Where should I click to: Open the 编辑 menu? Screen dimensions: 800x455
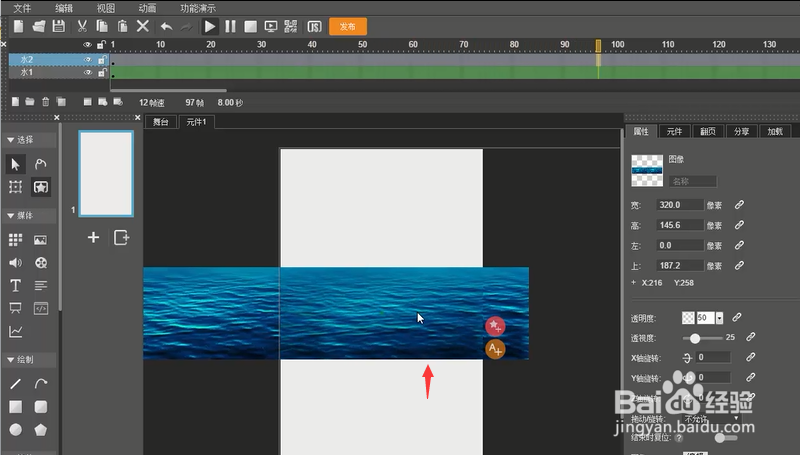click(64, 8)
